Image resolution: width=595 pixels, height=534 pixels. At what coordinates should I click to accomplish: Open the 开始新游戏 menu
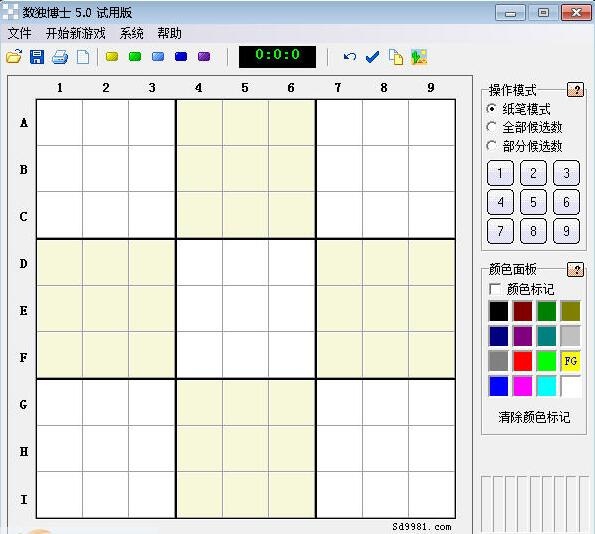(x=76, y=33)
